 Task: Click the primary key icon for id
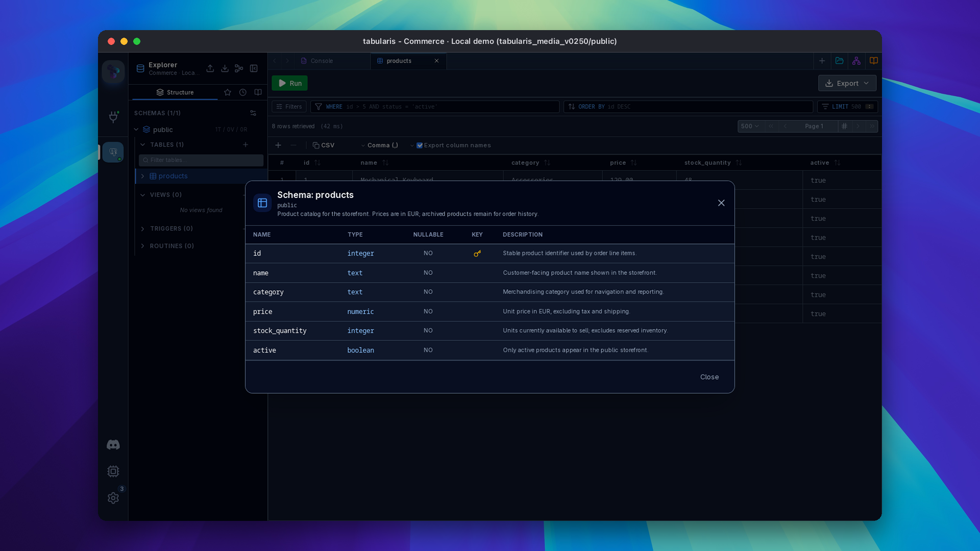pos(477,254)
